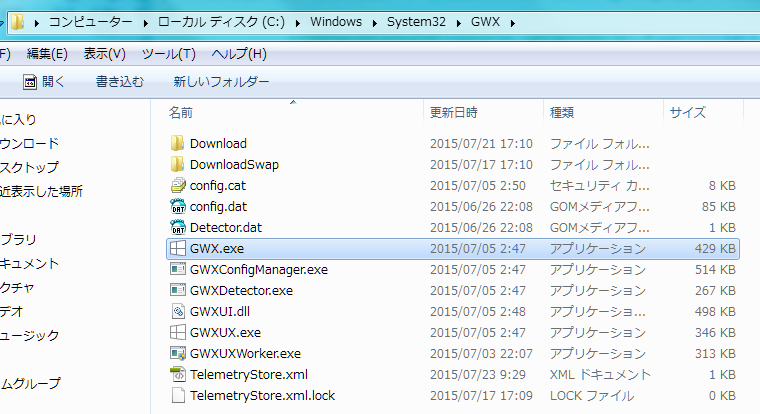Expand arrow after コンピューター in address bar
This screenshot has height=414, width=760.
(145, 23)
